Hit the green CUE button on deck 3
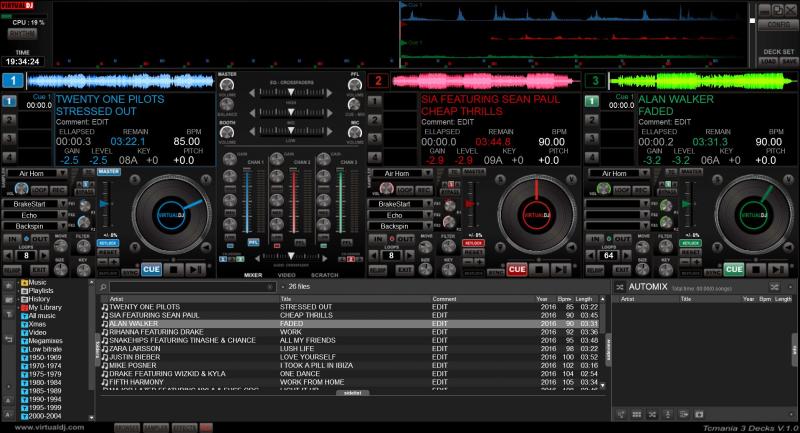 734,269
